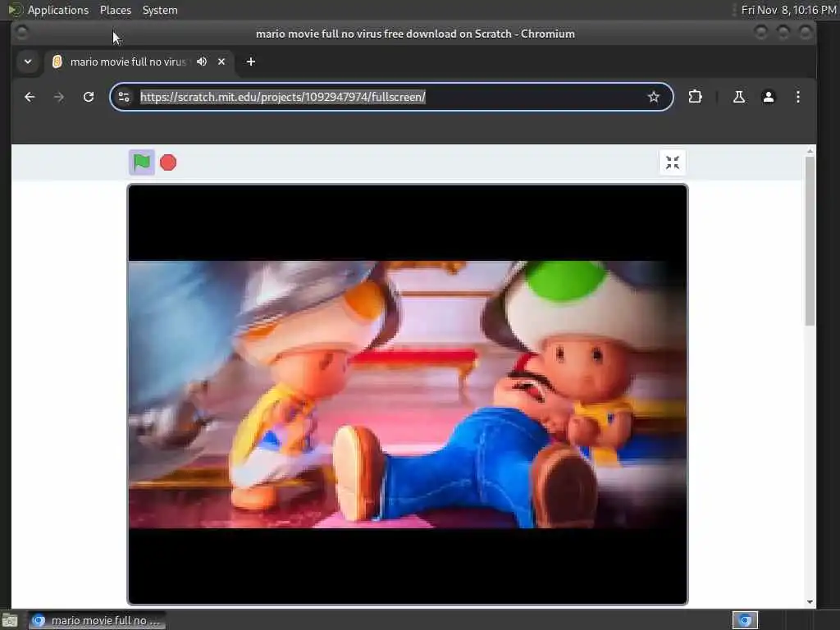Click the MATE logo icon in top panel
Screen dimensions: 840x630
pyautogui.click(x=14, y=10)
